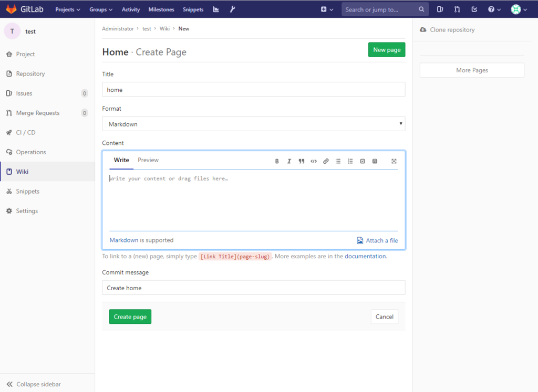Open the user avatar menu

(x=519, y=9)
